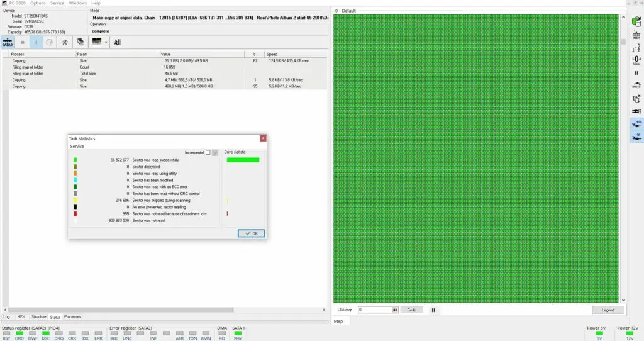This screenshot has height=341, width=644.
Task: Open the Help menu
Action: click(x=96, y=3)
